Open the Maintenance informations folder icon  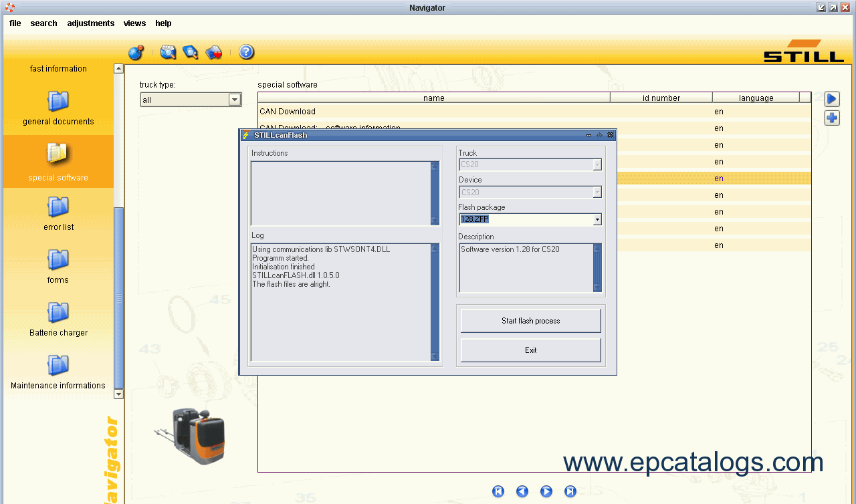58,365
